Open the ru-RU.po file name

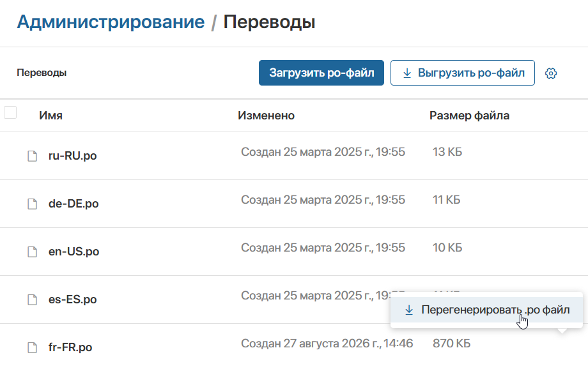click(72, 156)
